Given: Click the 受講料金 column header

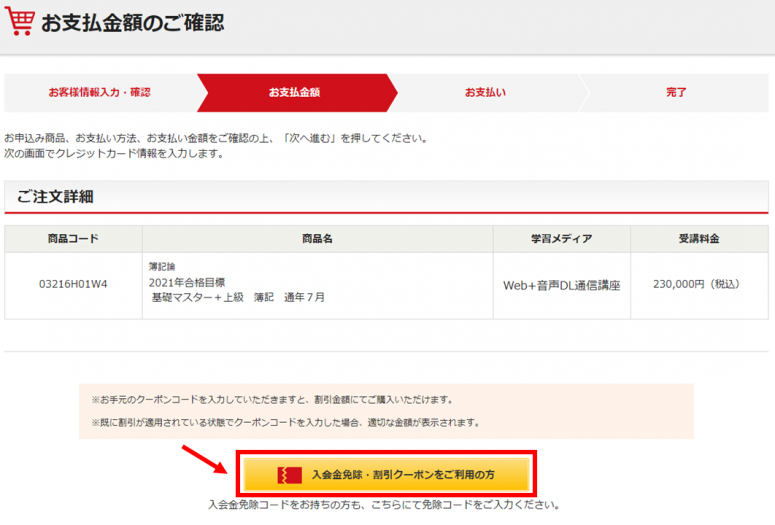Looking at the screenshot, I should pos(699,239).
